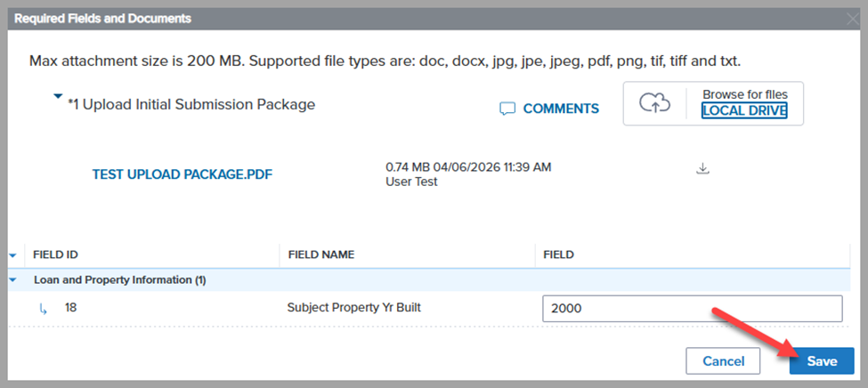Open the TEST UPLOAD PACKAGE.PDF file link
The image size is (868, 388).
[183, 174]
